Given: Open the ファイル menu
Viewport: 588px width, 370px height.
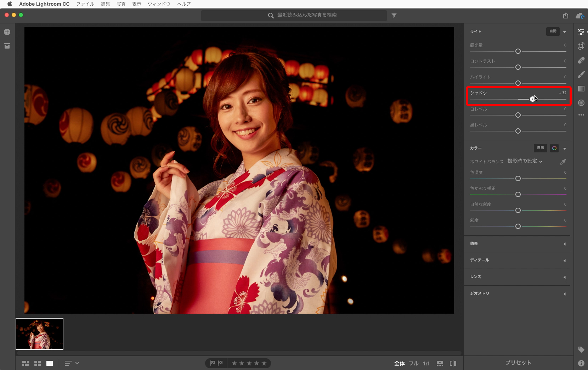Looking at the screenshot, I should (x=85, y=4).
